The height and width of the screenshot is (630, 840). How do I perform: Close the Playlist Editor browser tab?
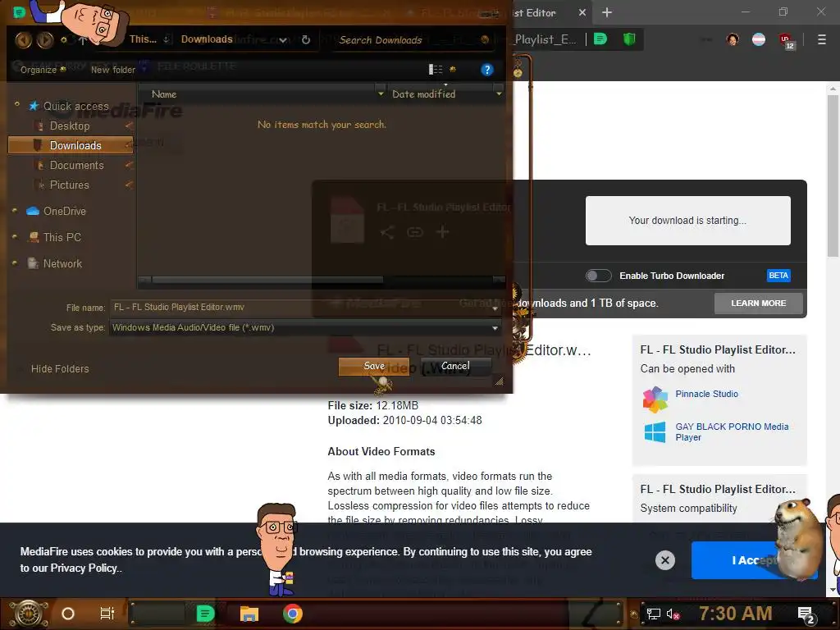582,12
